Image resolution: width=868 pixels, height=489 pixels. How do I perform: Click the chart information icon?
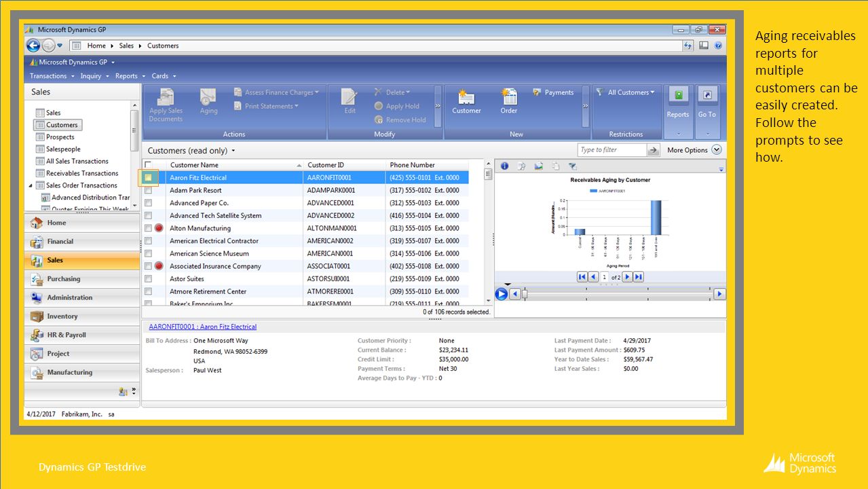pos(505,166)
